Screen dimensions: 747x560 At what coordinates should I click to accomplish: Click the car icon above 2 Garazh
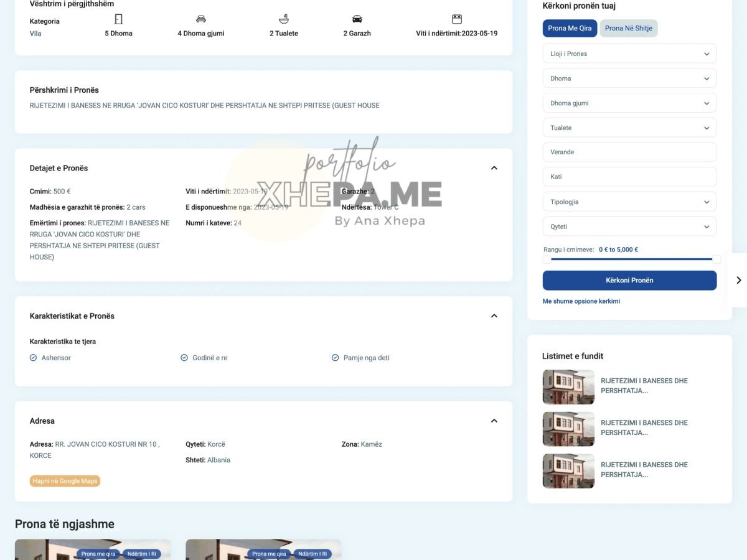pyautogui.click(x=357, y=19)
